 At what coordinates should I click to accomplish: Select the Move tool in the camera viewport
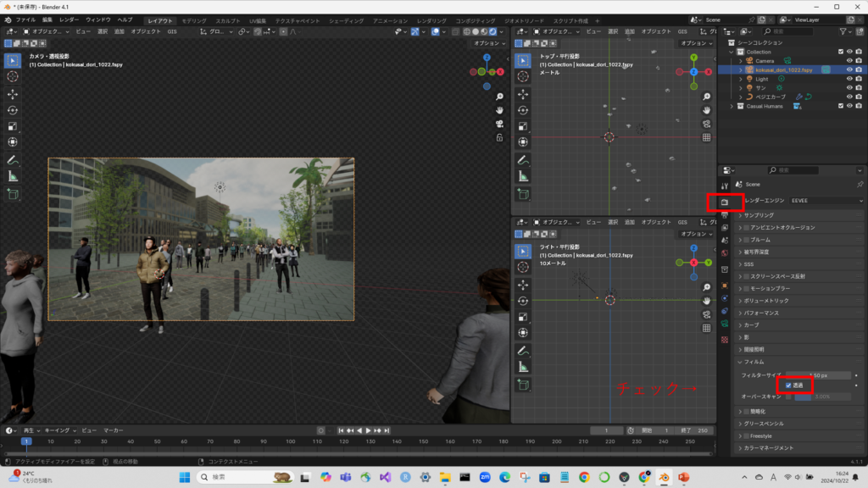tap(13, 93)
